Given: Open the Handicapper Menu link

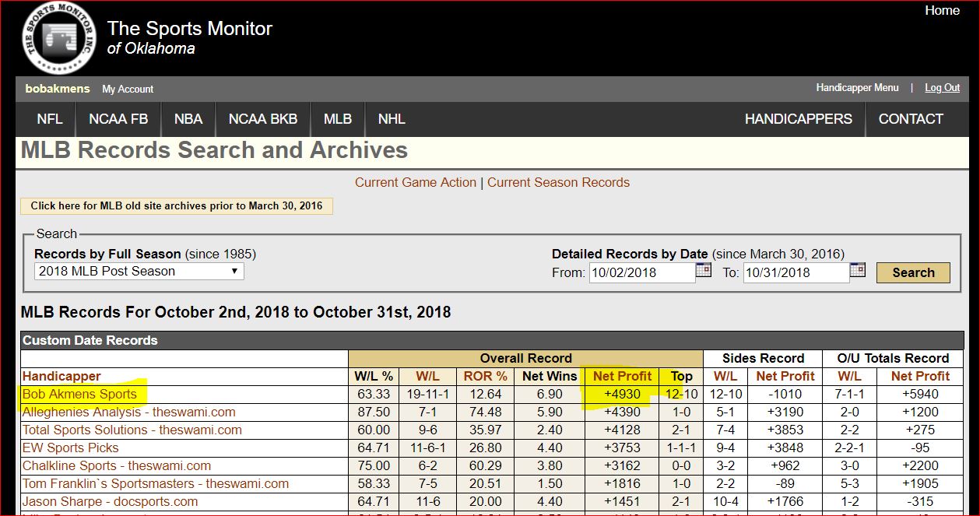Looking at the screenshot, I should 857,88.
